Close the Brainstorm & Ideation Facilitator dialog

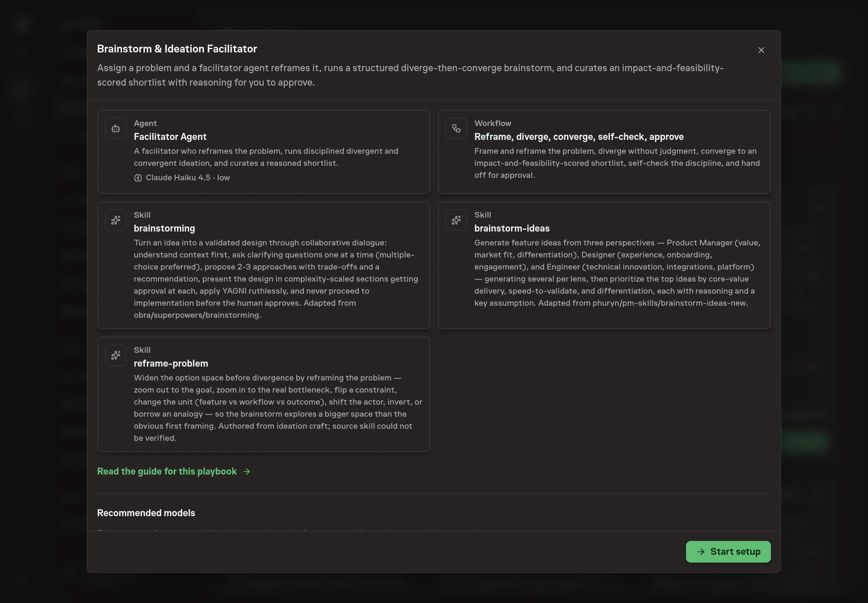click(x=761, y=50)
